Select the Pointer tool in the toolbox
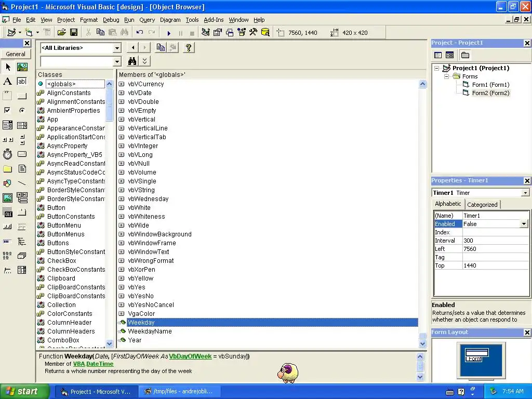The height and width of the screenshot is (399, 532). [x=7, y=67]
